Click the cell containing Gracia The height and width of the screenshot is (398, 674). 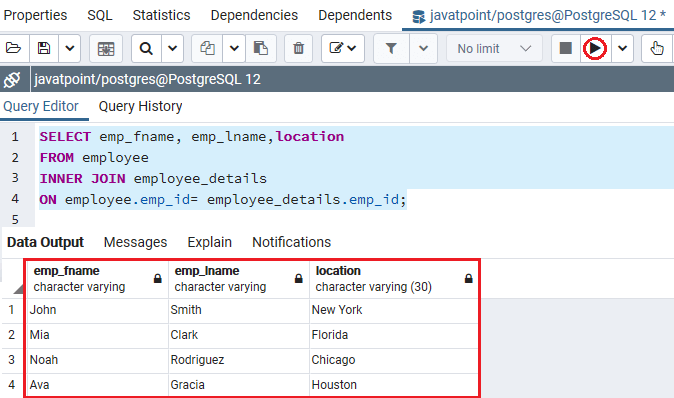(x=239, y=385)
